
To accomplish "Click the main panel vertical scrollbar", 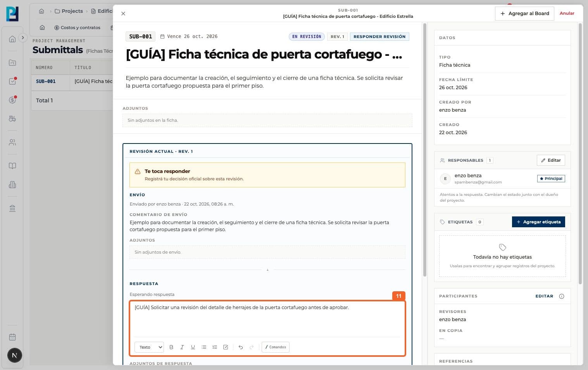I will [x=424, y=150].
